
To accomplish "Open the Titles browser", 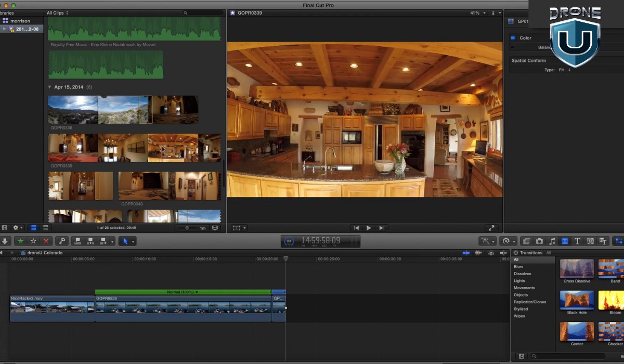I will point(577,241).
